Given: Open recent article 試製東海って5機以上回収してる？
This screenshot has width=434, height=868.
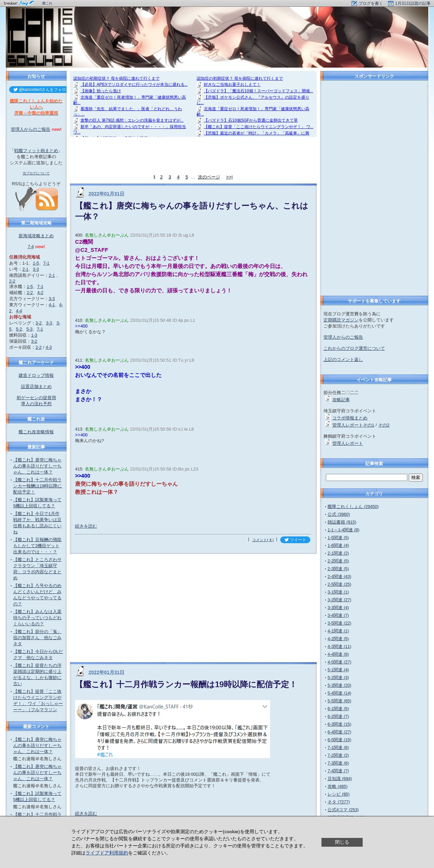Looking at the screenshot, I should 37,503.
